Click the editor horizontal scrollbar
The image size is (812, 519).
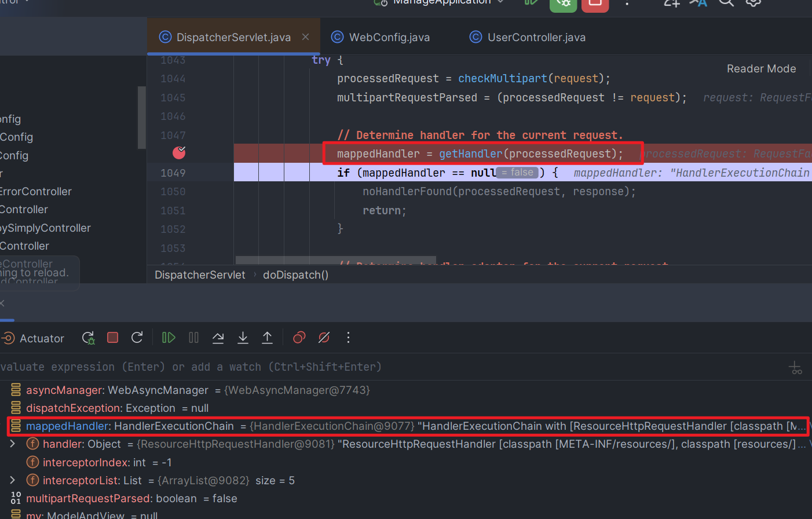pyautogui.click(x=335, y=260)
